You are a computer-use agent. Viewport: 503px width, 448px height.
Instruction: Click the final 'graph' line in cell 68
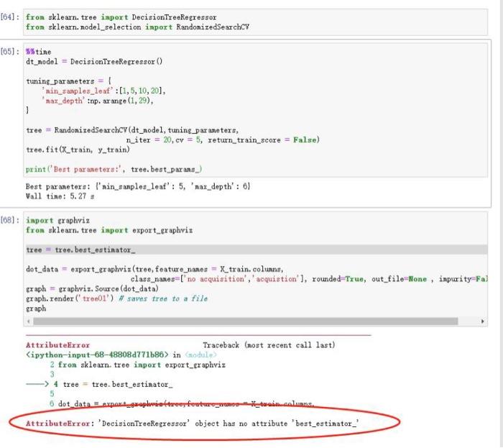pos(36,308)
